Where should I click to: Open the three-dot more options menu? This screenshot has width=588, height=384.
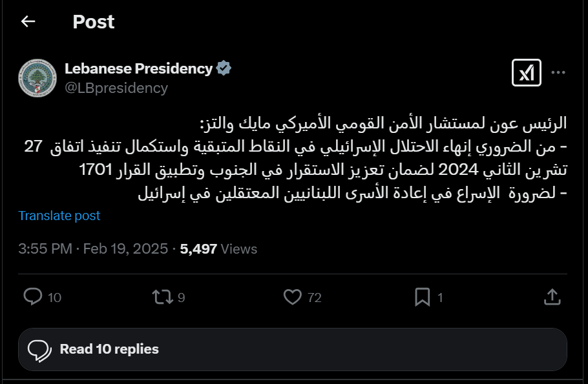point(558,72)
